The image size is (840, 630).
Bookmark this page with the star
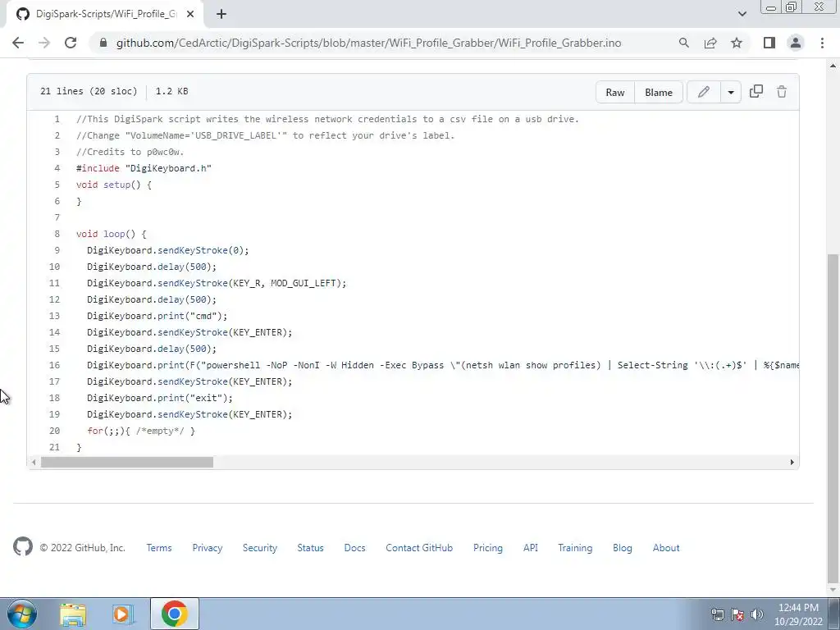pos(737,43)
